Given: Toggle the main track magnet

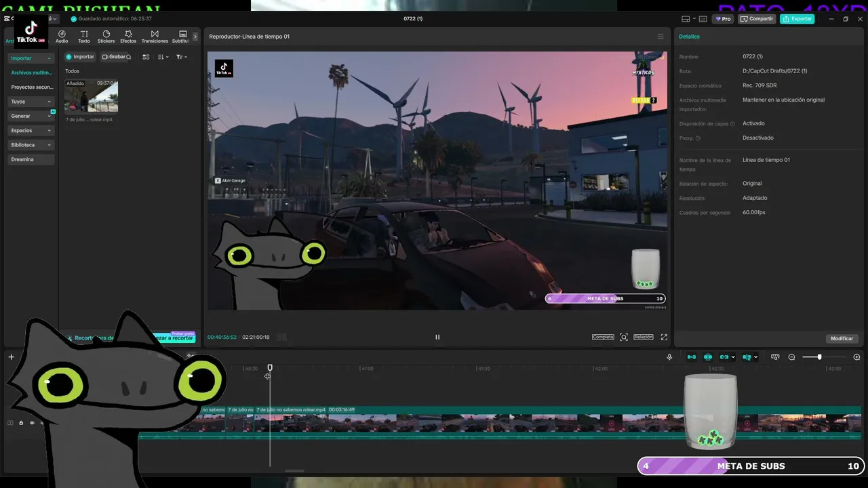Looking at the screenshot, I should coord(692,357).
